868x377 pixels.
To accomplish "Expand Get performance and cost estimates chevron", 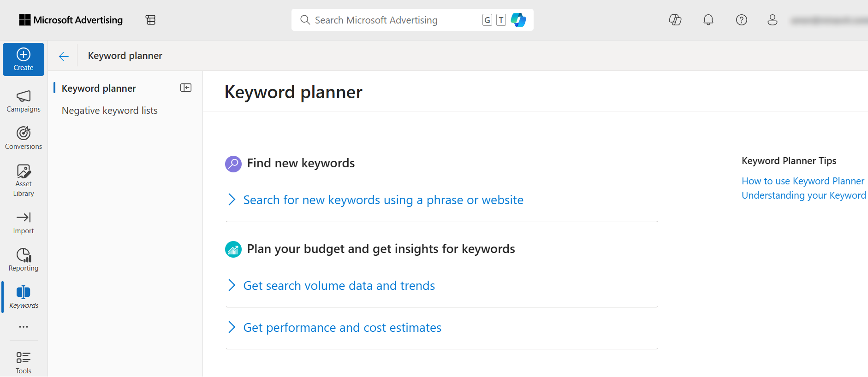I will (x=232, y=327).
